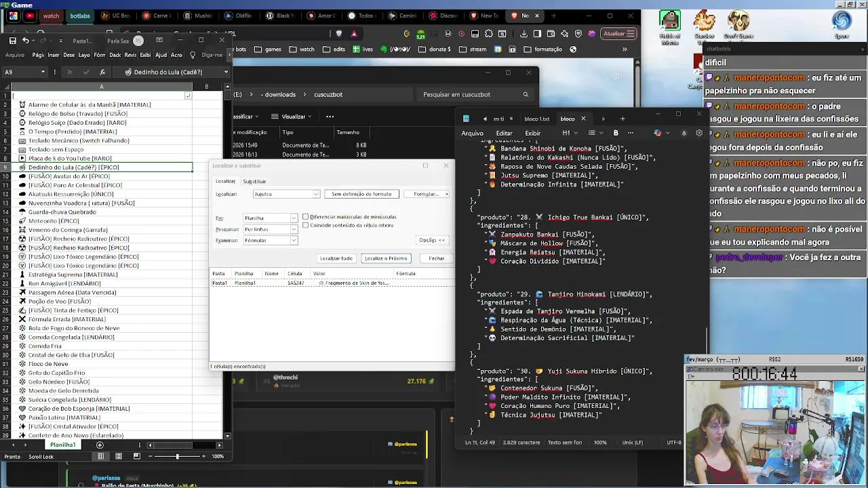This screenshot has width=868, height=488.
Task: Select the bloco 1.txt tab in Notepad
Action: click(536, 119)
